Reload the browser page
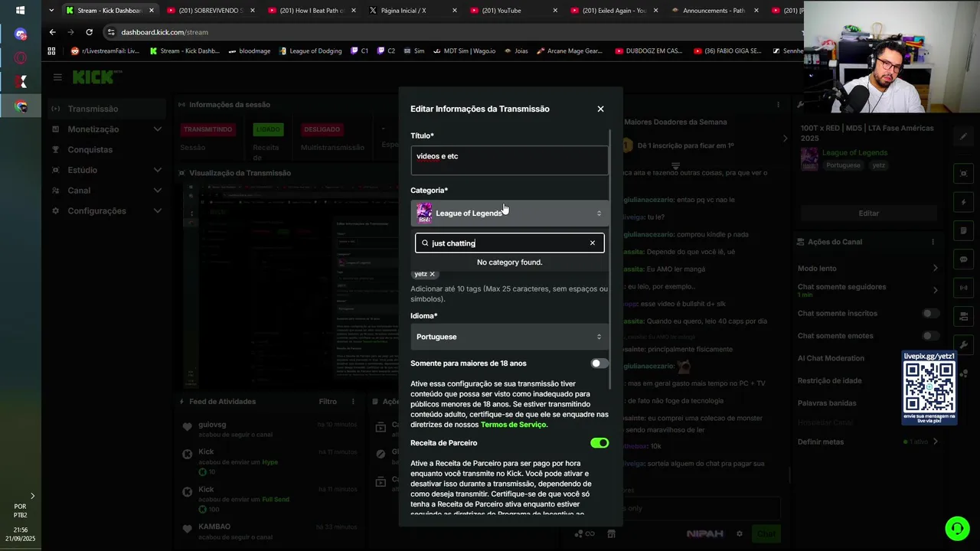 coord(90,32)
